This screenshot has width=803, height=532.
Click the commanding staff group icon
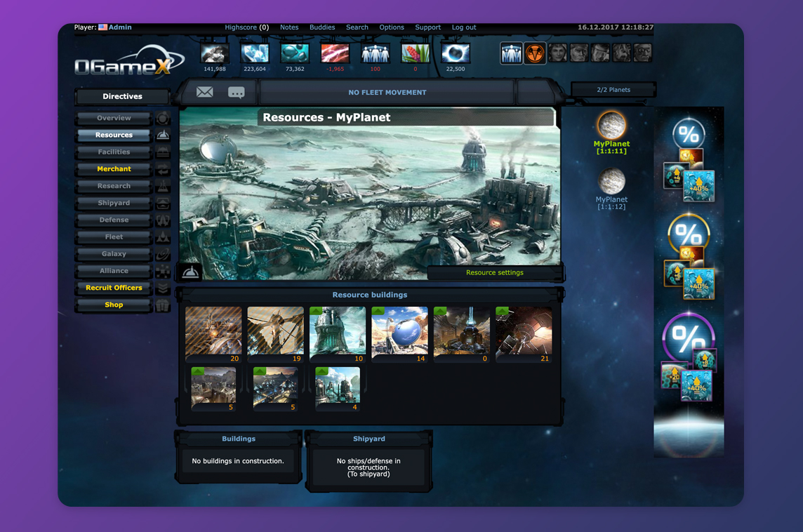click(x=511, y=53)
